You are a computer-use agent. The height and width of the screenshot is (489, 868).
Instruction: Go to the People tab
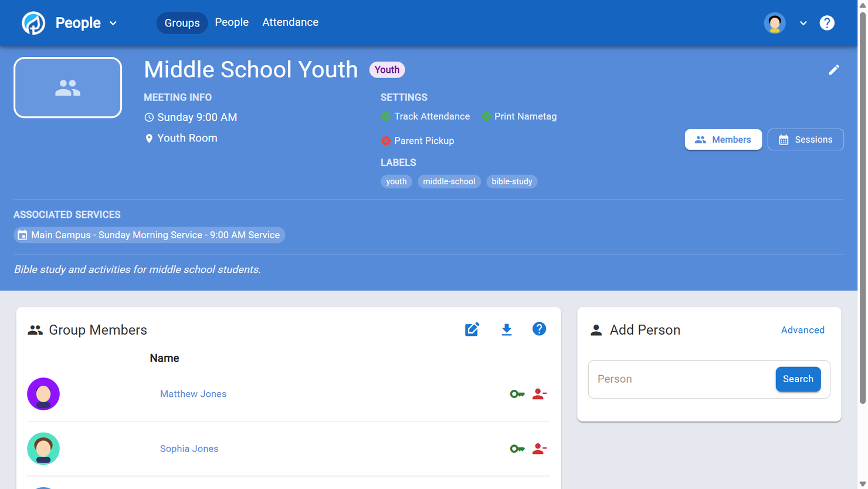232,22
